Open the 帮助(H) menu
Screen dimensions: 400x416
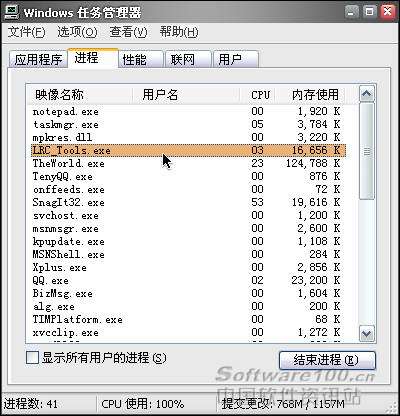coord(179,32)
